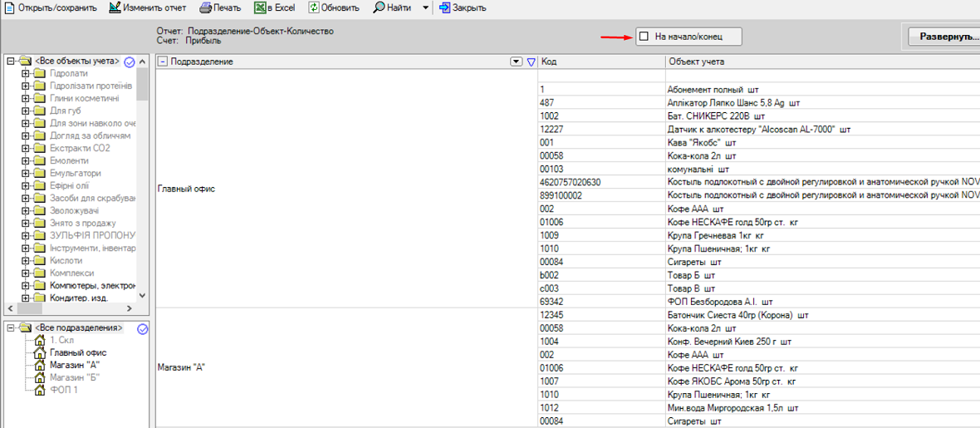Open Подразделение column filter dropdown
Screen dimensions: 980x428
pyautogui.click(x=517, y=61)
